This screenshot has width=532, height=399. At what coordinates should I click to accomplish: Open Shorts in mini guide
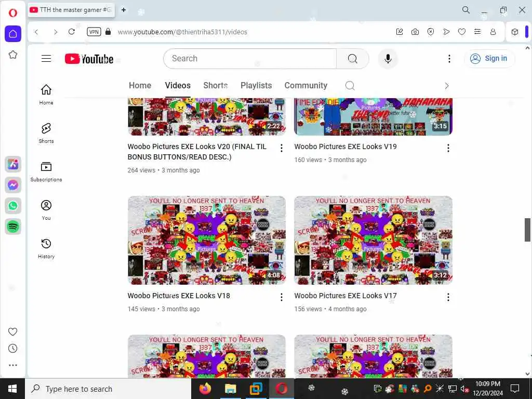[46, 133]
